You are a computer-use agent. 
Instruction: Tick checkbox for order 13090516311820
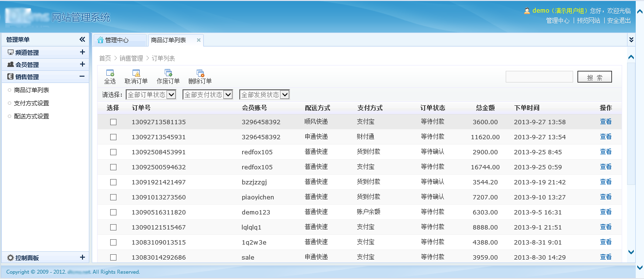click(113, 212)
